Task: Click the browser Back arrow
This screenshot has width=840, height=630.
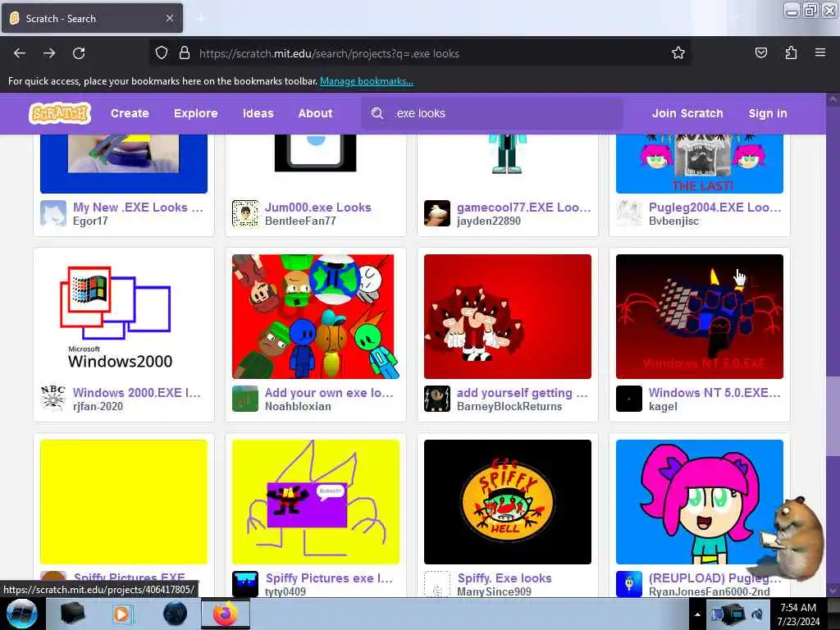Action: [20, 53]
